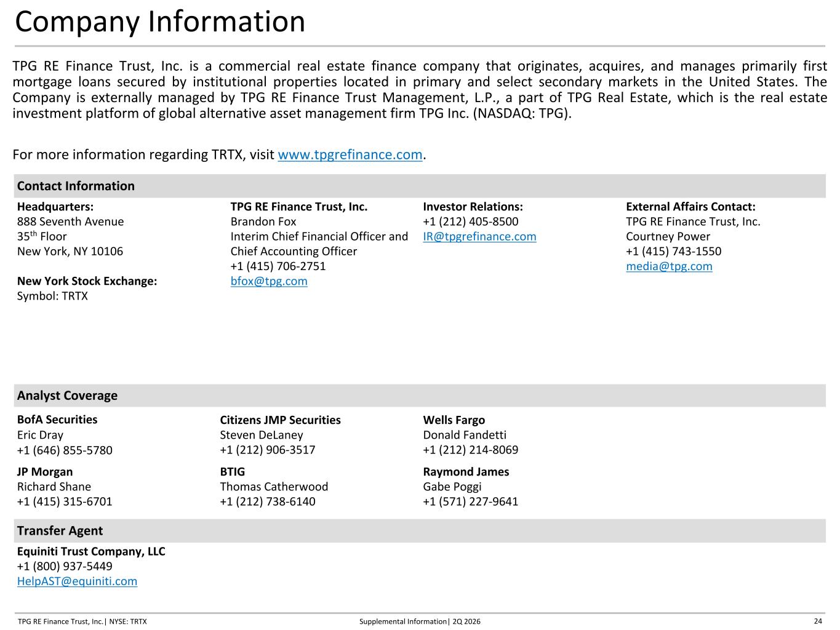The height and width of the screenshot is (630, 840).
Task: Click bold heading TPG RE Finance Trust, Inc.
Action: pos(299,207)
